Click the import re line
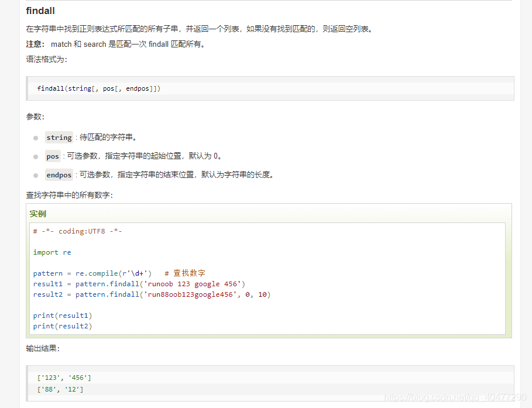Viewport: 532px width, 408px height. pyautogui.click(x=52, y=252)
